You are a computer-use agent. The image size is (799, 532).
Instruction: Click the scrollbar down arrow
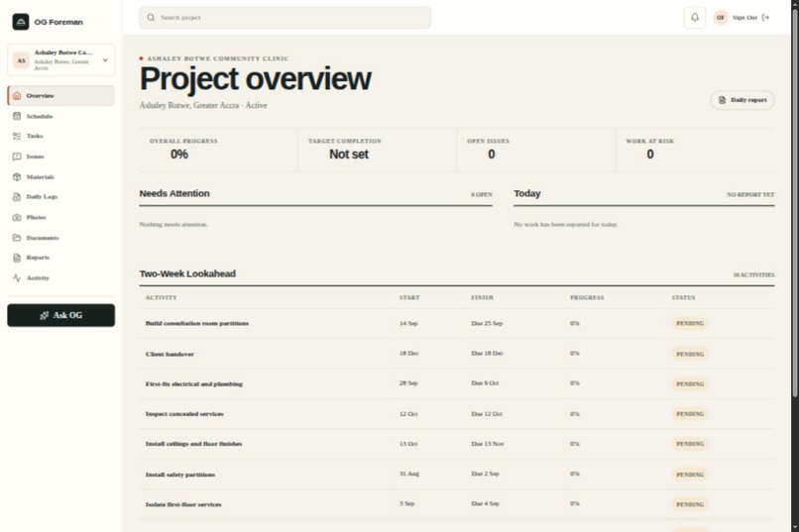[x=795, y=527]
